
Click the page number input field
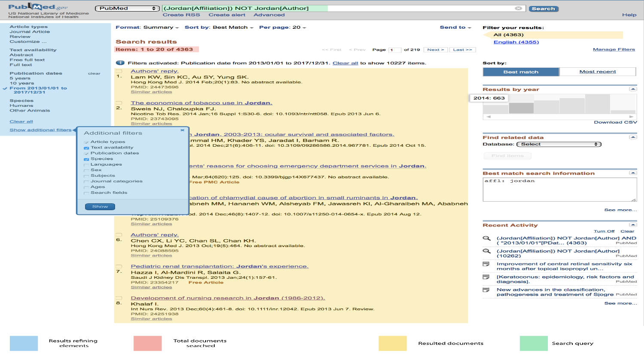tap(395, 50)
